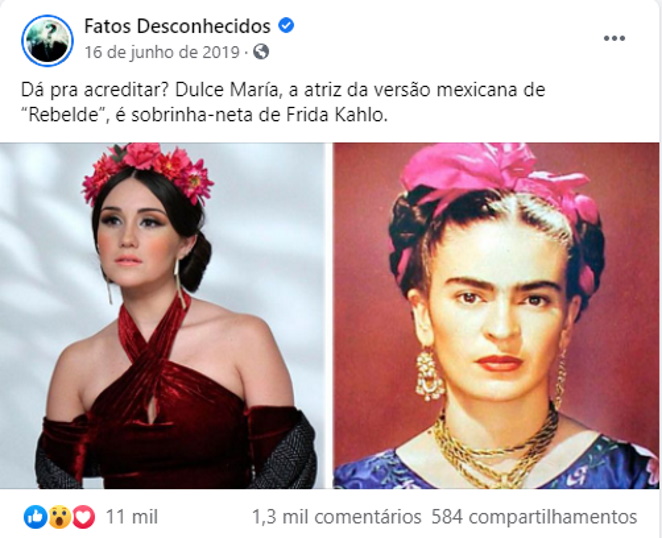Screen dimensions: 662x538
Task: View the 11 mil reactions list
Action: coord(132,517)
